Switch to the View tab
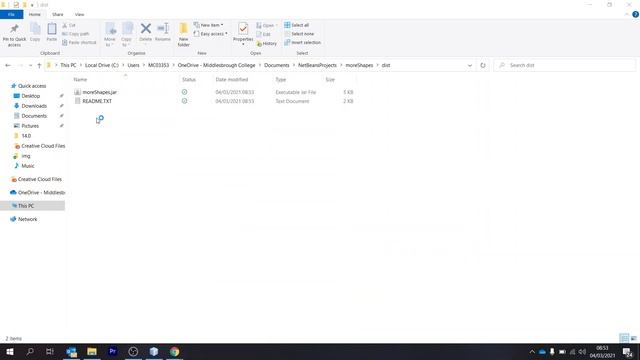This screenshot has height=360, width=640. (80, 15)
